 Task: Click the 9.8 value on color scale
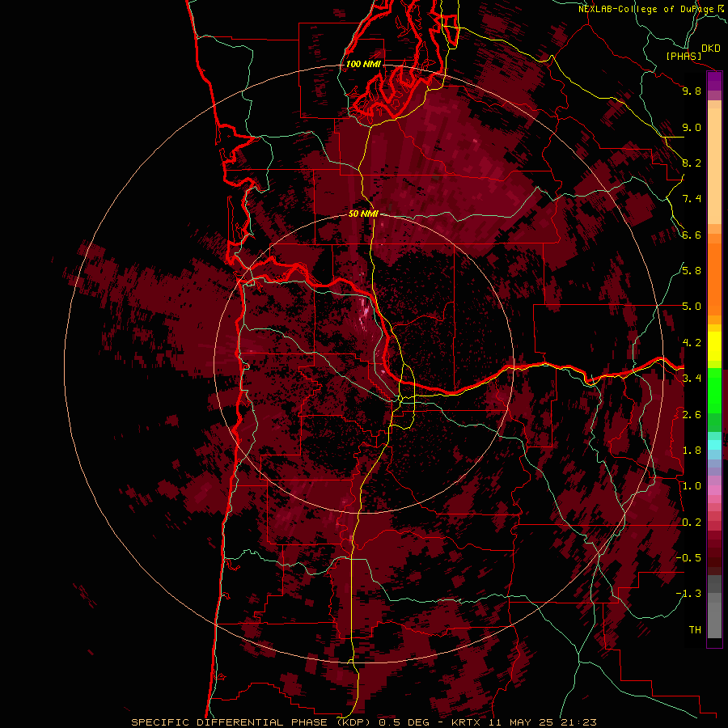(692, 91)
